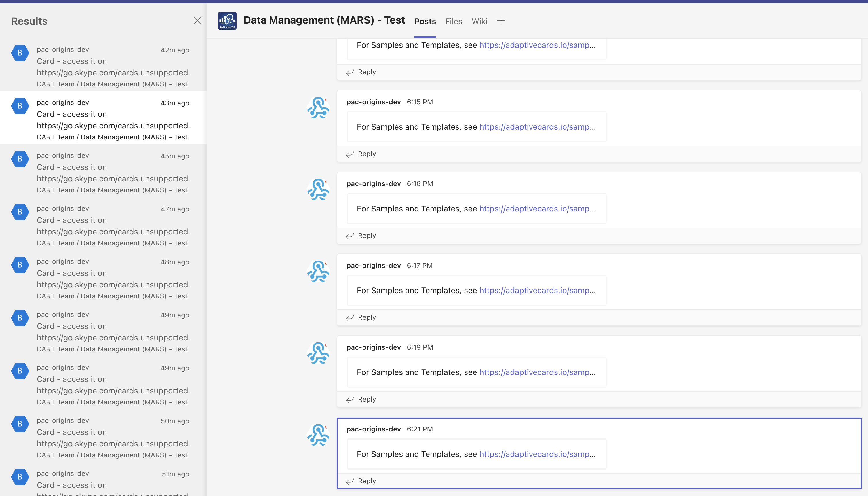Click the B avatar on 51m ago result
The image size is (868, 496).
(x=20, y=477)
